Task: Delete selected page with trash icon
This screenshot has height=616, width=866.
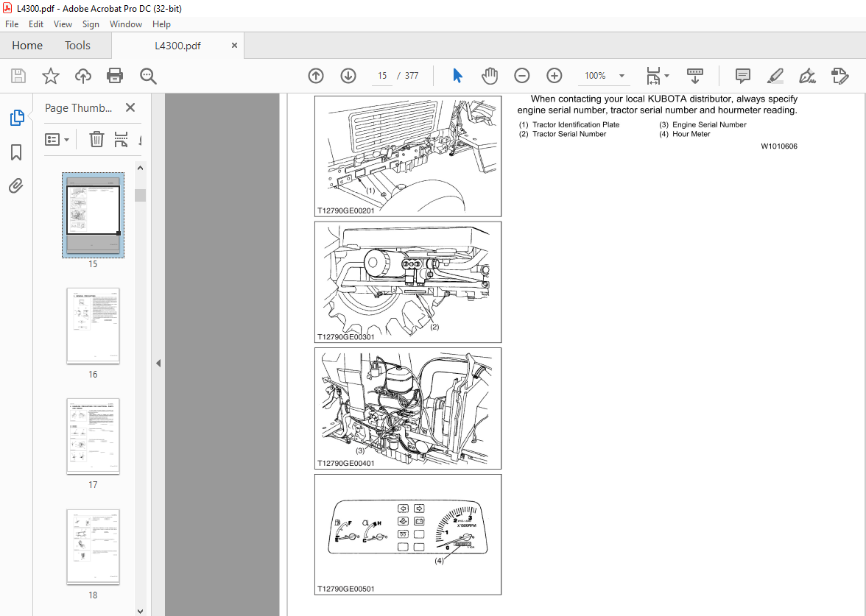Action: (x=96, y=139)
